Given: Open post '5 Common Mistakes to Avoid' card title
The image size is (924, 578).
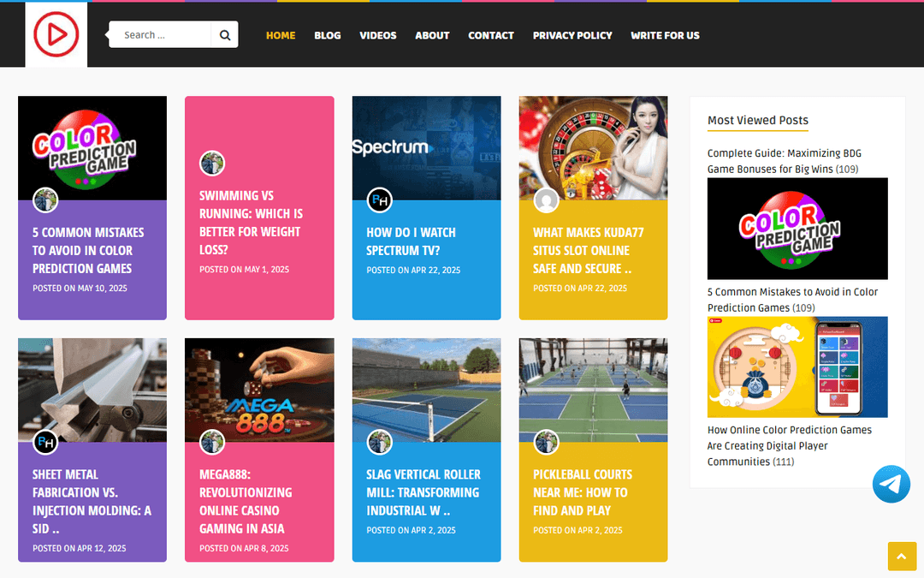Looking at the screenshot, I should tap(88, 250).
